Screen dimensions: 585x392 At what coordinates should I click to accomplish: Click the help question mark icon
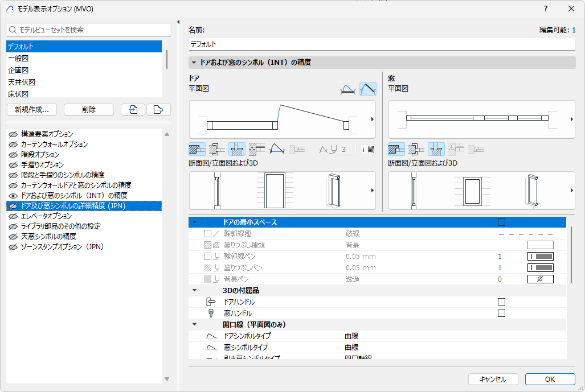[x=546, y=9]
